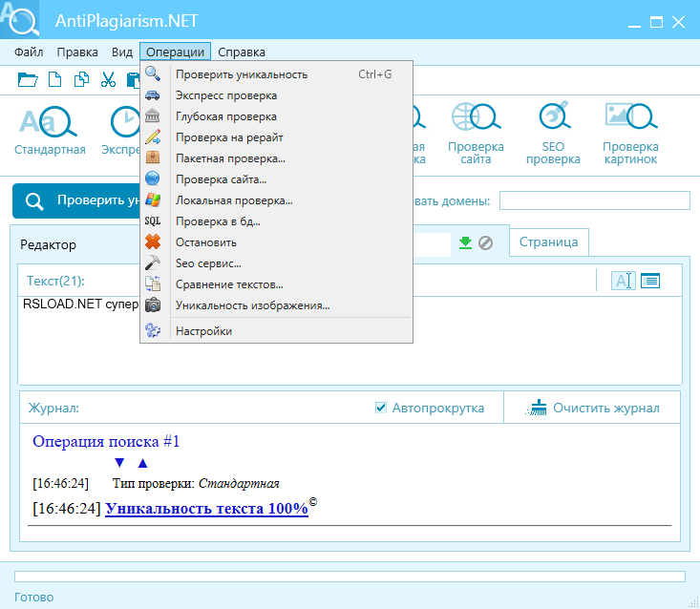
Task: Click the Операция поиска #1 heading
Action: 106,441
